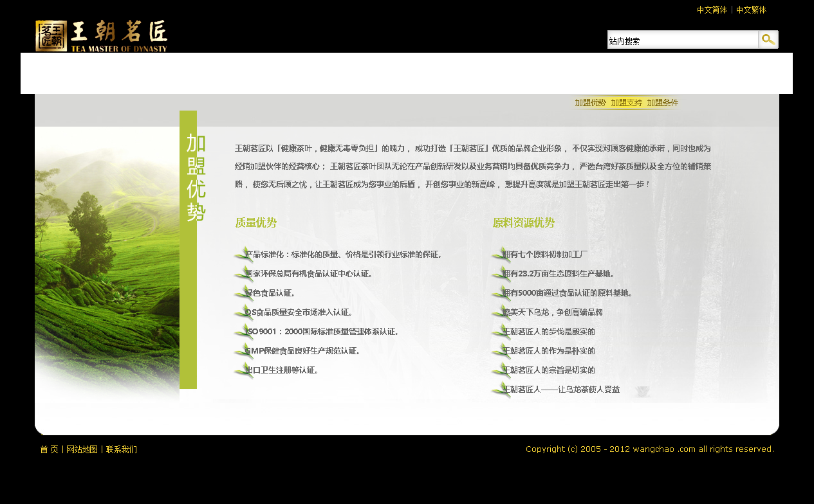Image resolution: width=814 pixels, height=504 pixels.
Task: Click leaf icon beside 媲美天下乌龙
Action: [500, 313]
